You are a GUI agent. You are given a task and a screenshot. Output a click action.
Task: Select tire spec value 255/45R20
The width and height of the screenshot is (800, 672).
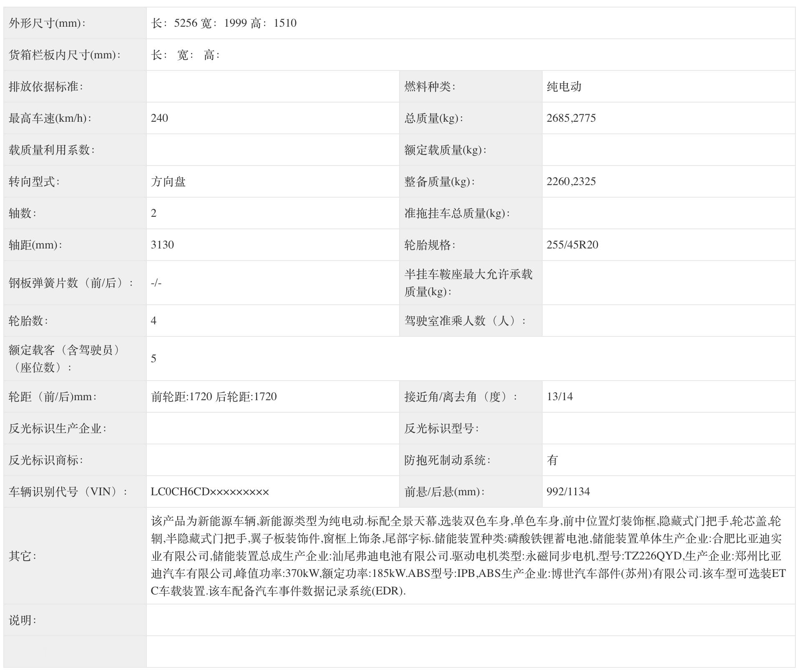(572, 245)
